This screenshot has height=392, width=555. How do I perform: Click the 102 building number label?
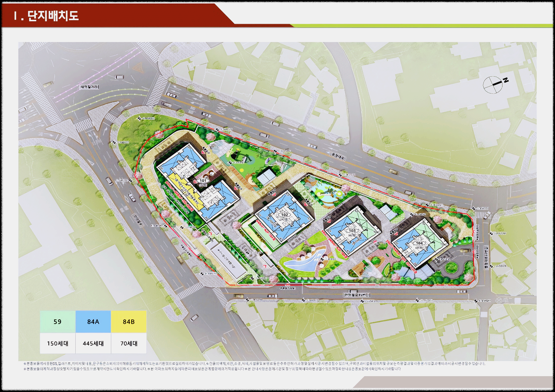[x=284, y=215]
